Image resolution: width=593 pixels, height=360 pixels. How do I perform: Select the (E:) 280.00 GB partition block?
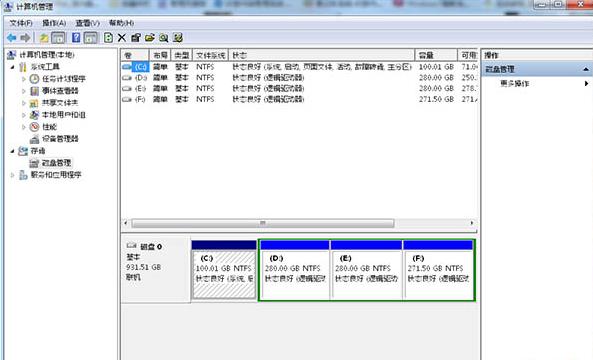[x=366, y=270]
